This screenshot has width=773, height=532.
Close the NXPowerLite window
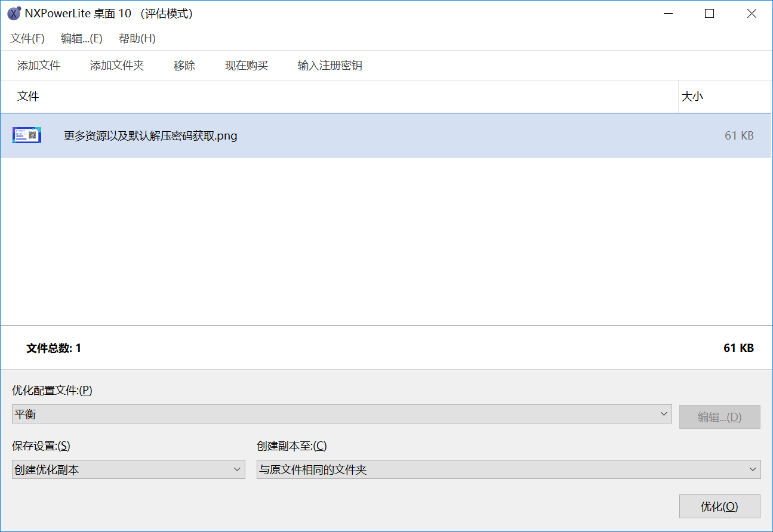coord(752,14)
